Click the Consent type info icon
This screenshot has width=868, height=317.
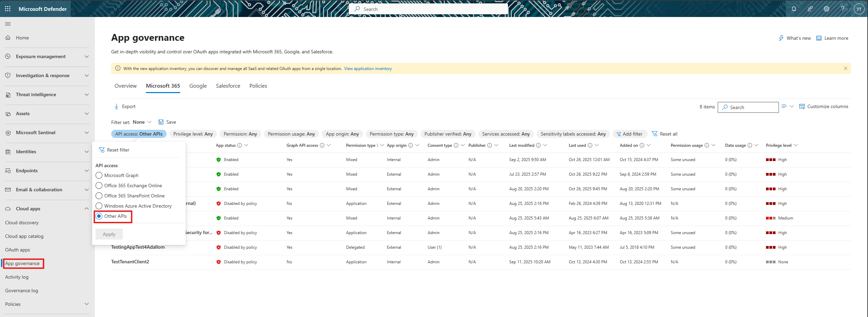pos(456,145)
